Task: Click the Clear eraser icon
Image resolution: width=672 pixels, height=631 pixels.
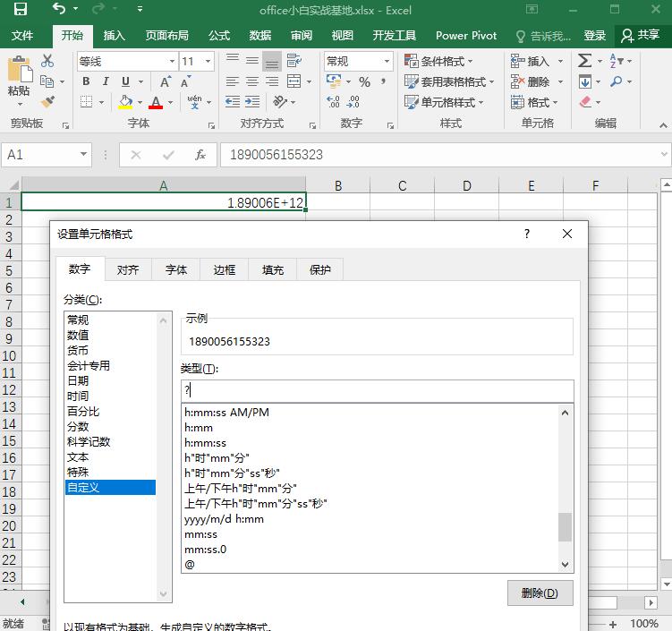Action: tap(585, 102)
